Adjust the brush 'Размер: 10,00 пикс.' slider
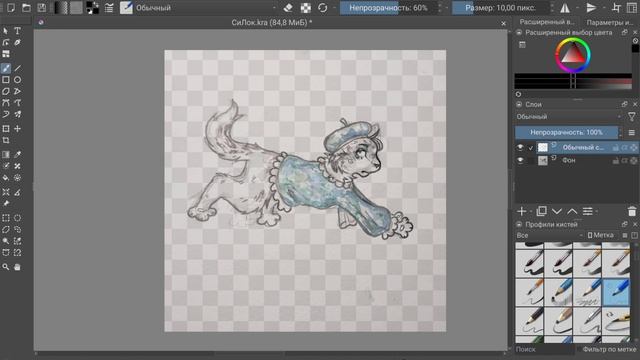The height and width of the screenshot is (360, 640). click(x=500, y=8)
